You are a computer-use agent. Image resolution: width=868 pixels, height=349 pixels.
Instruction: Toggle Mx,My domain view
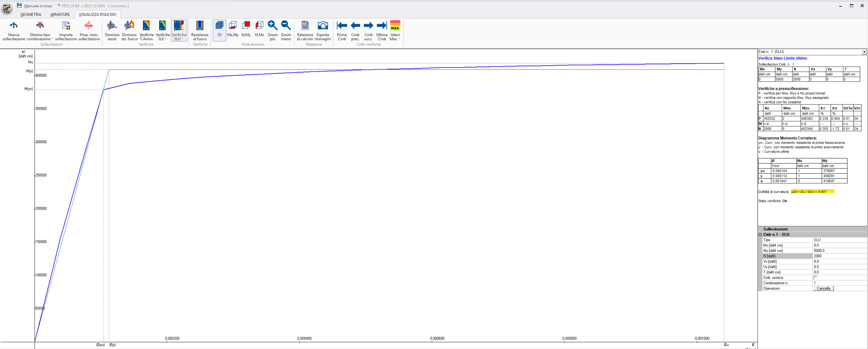click(232, 26)
